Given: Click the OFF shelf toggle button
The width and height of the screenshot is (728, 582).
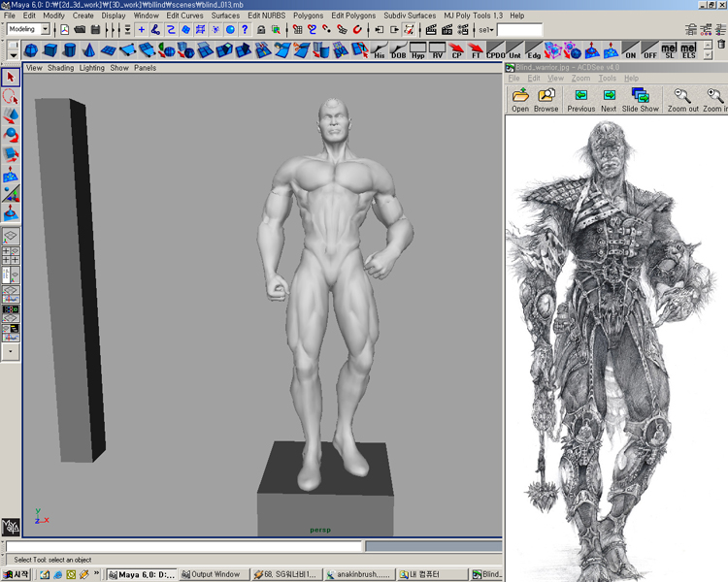Looking at the screenshot, I should click(649, 49).
